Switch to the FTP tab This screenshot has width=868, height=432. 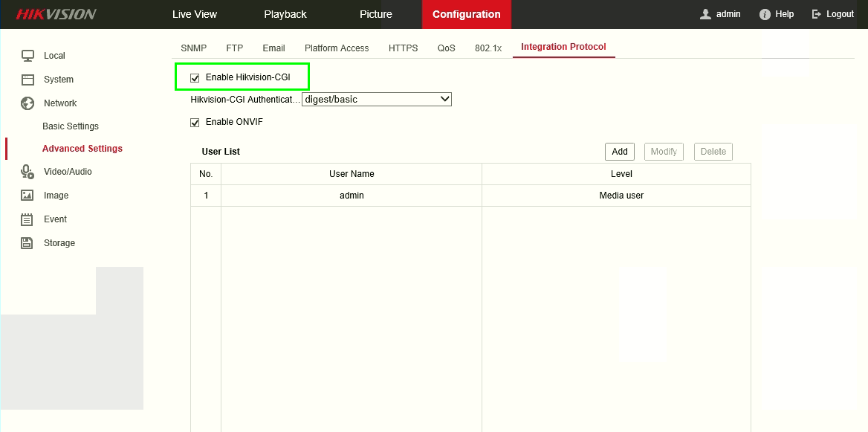235,48
